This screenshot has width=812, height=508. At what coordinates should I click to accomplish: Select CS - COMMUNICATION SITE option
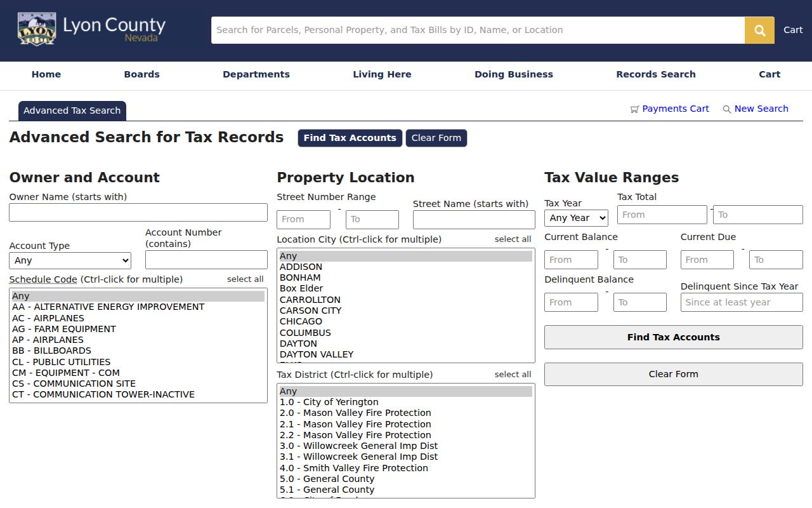[138, 384]
